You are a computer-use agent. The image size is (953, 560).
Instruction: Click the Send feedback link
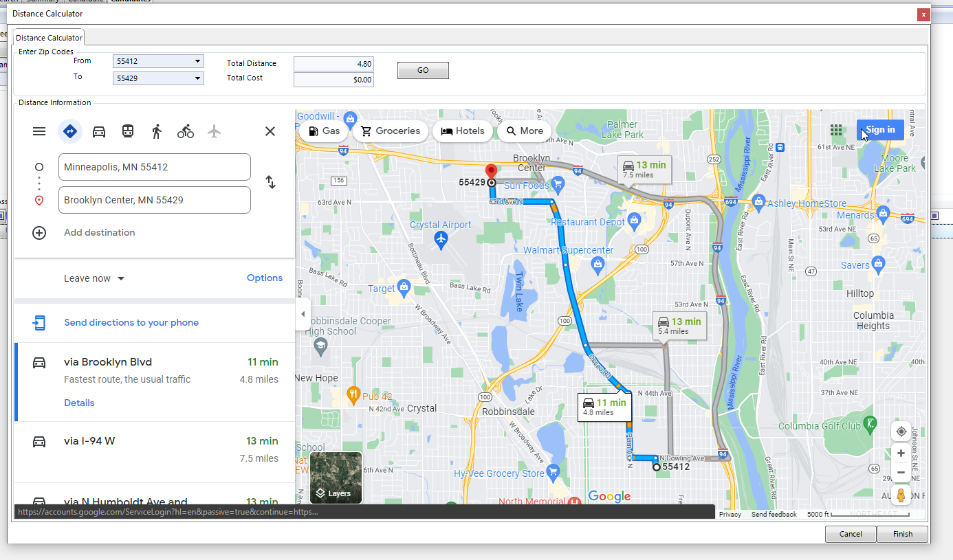774,514
